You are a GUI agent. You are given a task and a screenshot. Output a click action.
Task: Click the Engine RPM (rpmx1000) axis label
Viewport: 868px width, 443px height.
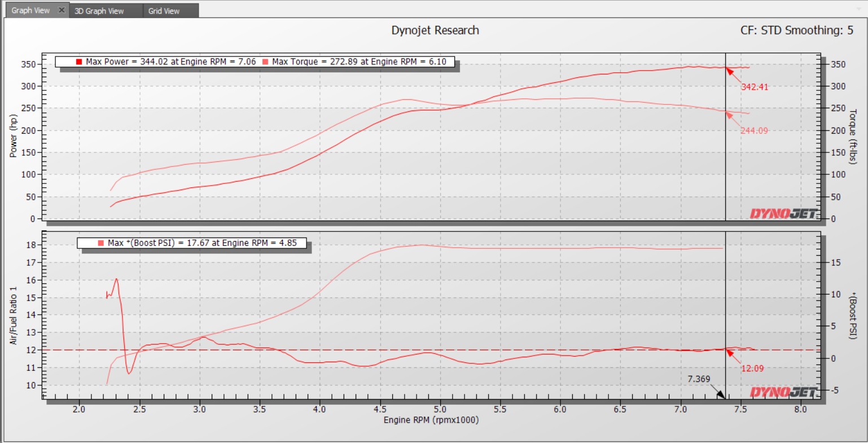click(x=431, y=420)
